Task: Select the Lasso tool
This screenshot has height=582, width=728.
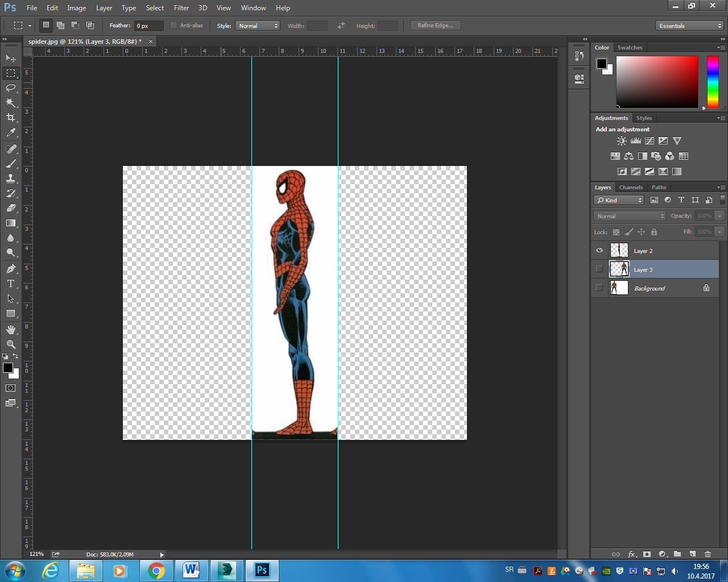Action: pos(11,88)
